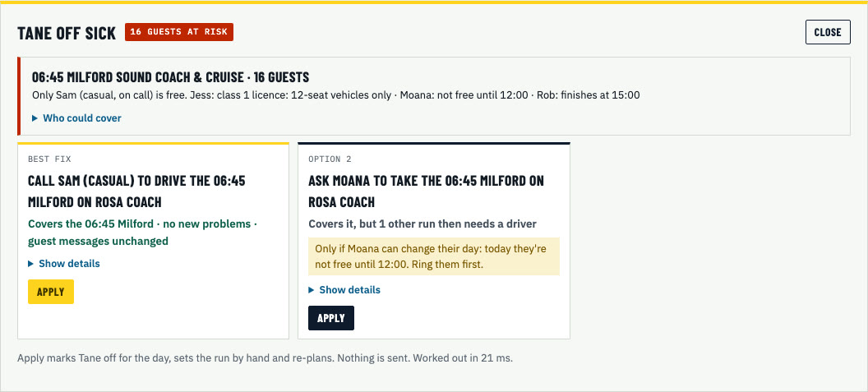Click the yellow 'Ring them first' warning note
Viewport: 868px width, 392px height.
(434, 256)
